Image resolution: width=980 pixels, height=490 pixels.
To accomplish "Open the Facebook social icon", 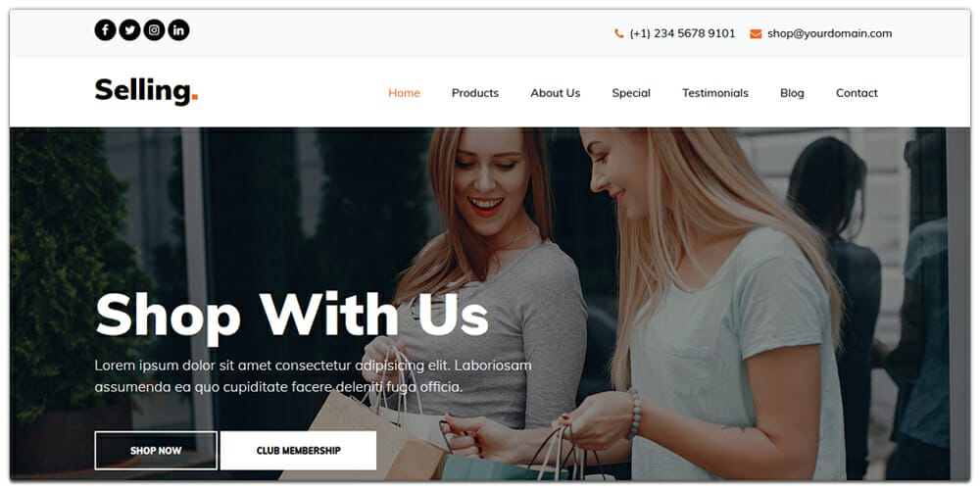I will [105, 30].
